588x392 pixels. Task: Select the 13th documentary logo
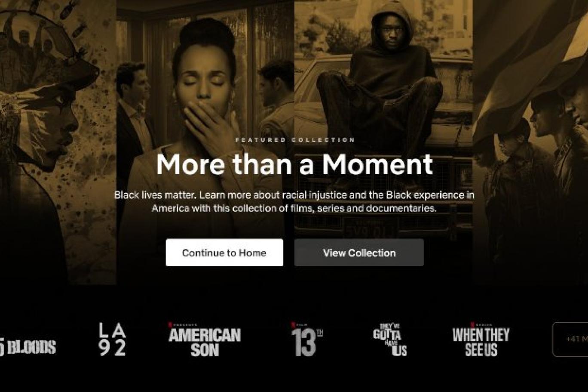coord(306,340)
